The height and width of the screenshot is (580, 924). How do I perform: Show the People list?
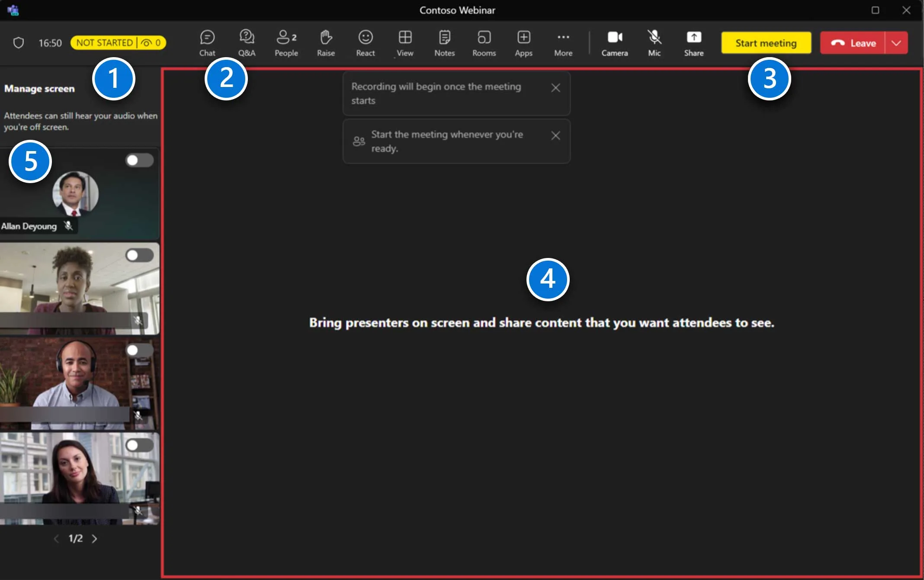286,43
